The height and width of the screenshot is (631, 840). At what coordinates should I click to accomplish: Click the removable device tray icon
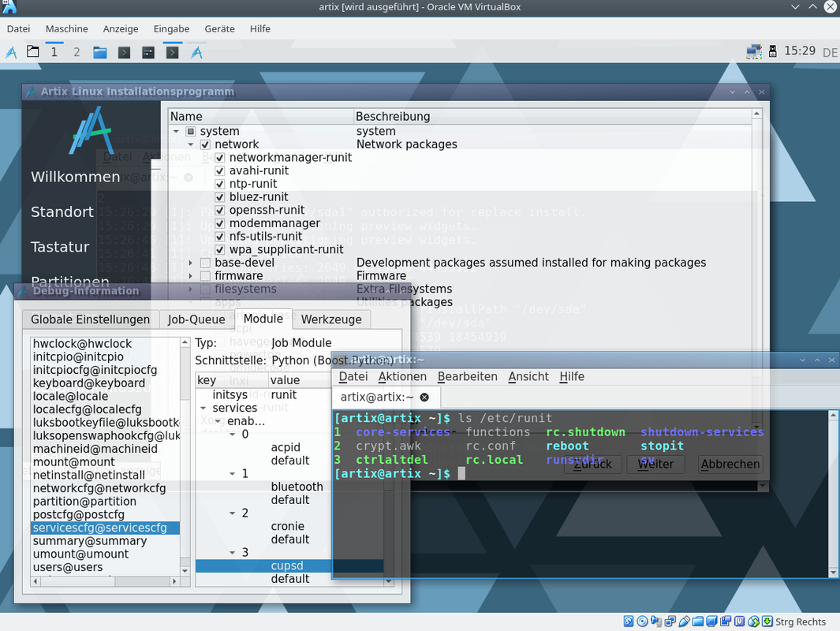click(x=772, y=52)
